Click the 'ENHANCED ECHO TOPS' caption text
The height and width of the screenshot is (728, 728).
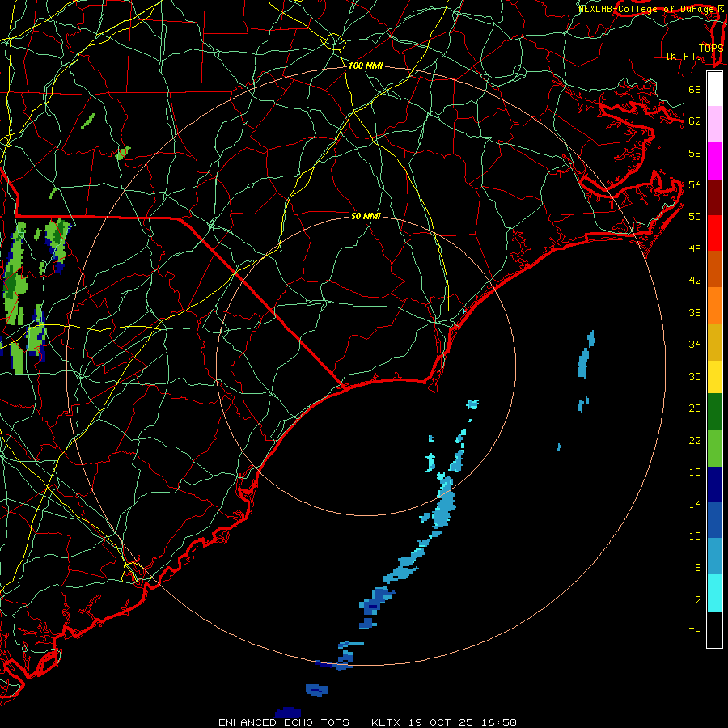coord(284,722)
